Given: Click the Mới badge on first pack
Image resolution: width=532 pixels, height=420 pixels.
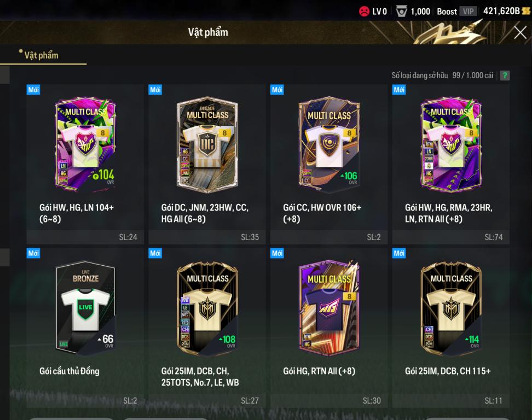Looking at the screenshot, I should click(x=33, y=90).
